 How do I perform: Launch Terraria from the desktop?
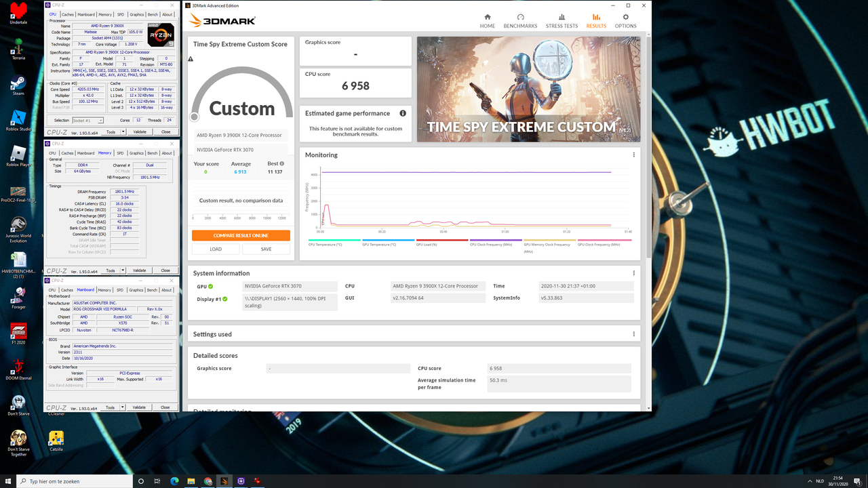[18, 49]
